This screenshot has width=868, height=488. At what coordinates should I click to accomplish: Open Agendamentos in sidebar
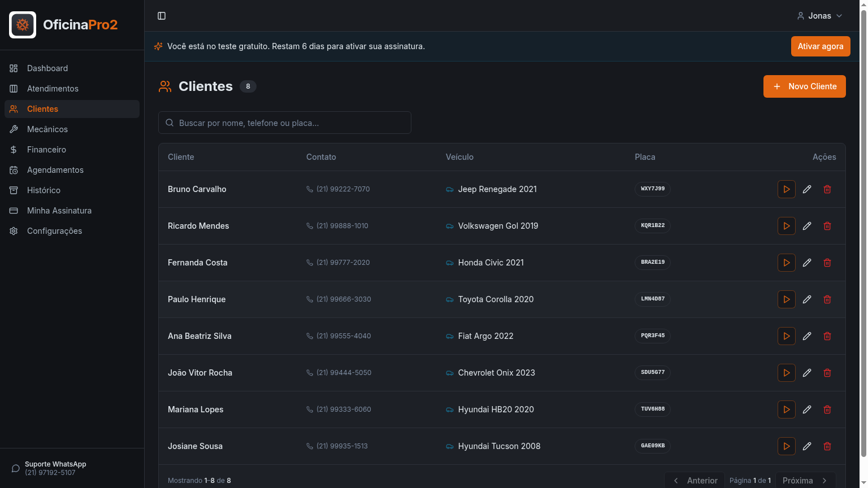[72, 170]
